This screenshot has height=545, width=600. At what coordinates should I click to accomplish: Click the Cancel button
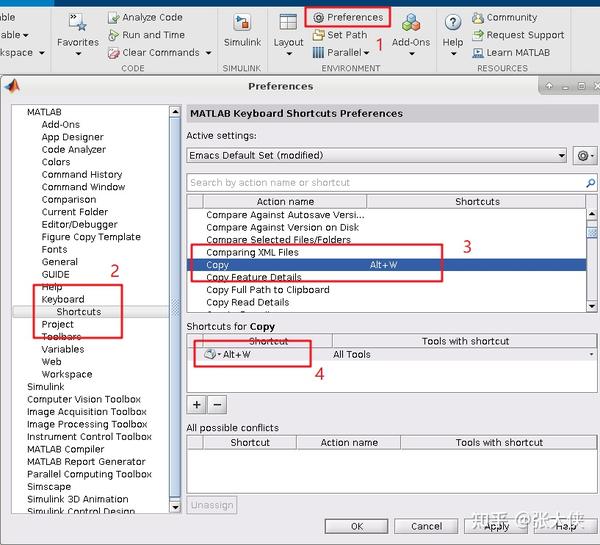click(x=426, y=526)
